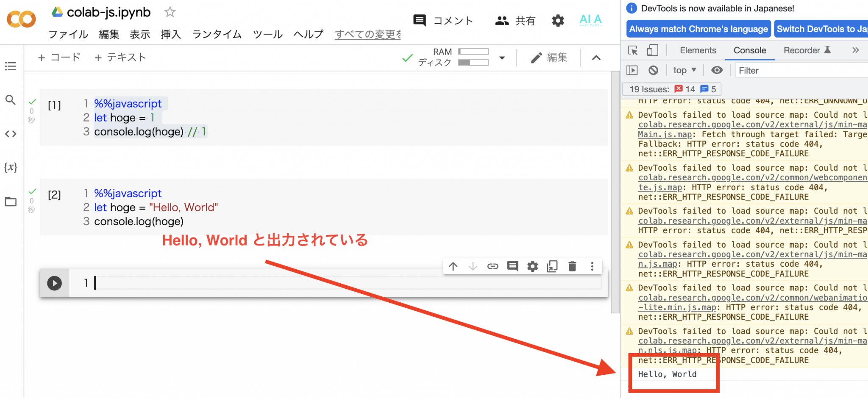Switch to the Elements tab in DevTools
This screenshot has height=398, width=868.
pyautogui.click(x=698, y=50)
